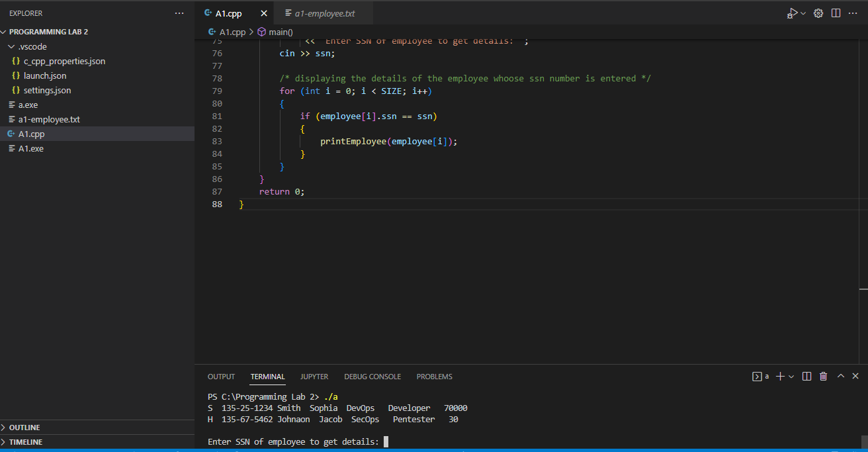Click the 'cin >> ssn;' line
This screenshot has height=452, width=868.
tap(308, 54)
